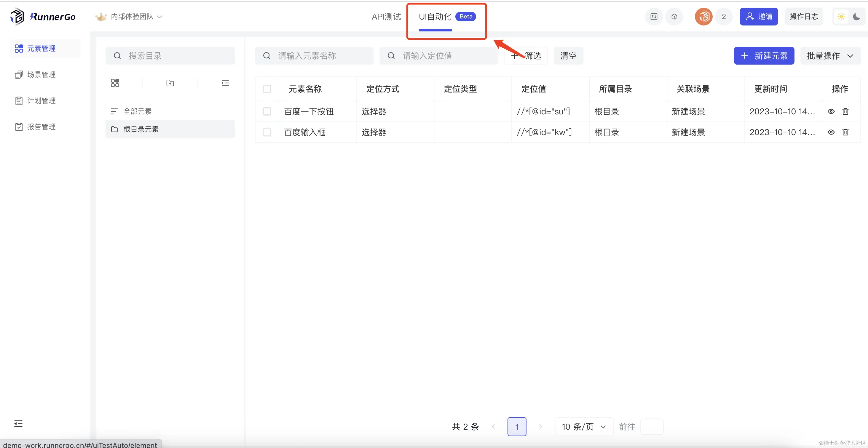
Task: Click the cube icon in top header
Action: [x=674, y=17]
